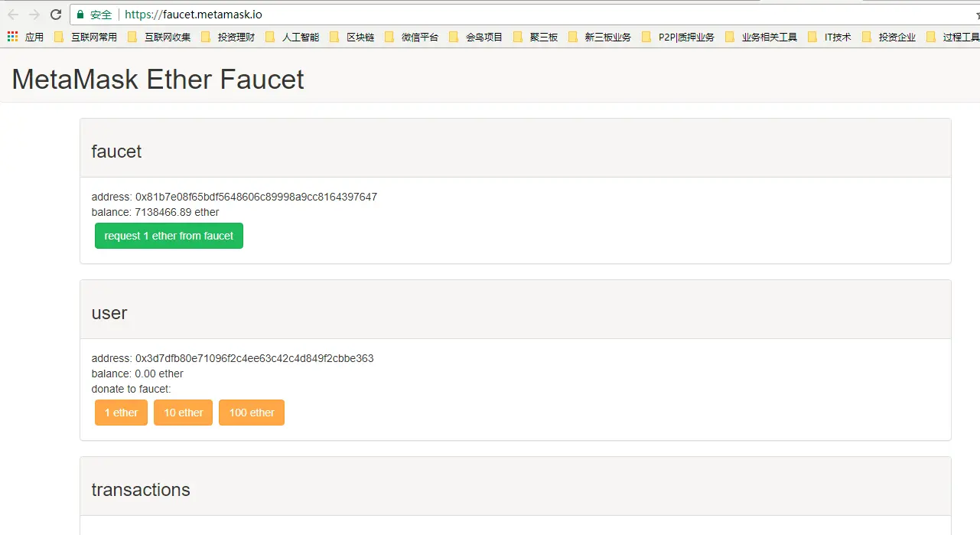980x535 pixels.
Task: Click the faucet panel heading
Action: [x=117, y=152]
